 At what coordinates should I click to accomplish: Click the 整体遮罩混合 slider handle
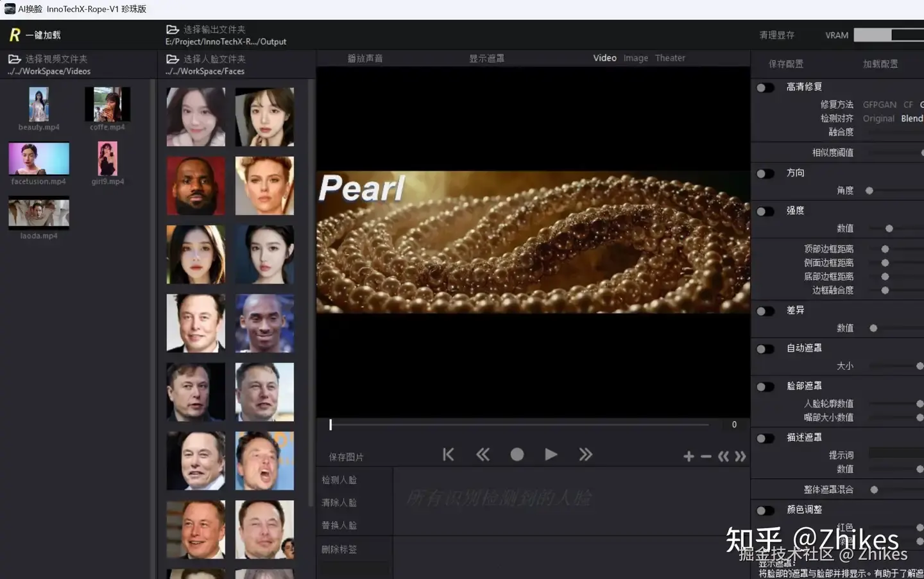click(874, 490)
